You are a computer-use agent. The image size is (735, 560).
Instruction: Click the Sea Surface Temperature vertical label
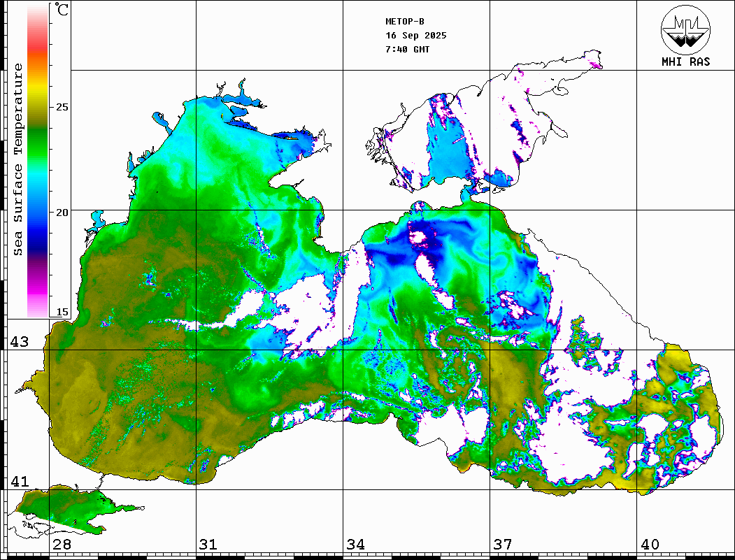coord(18,159)
